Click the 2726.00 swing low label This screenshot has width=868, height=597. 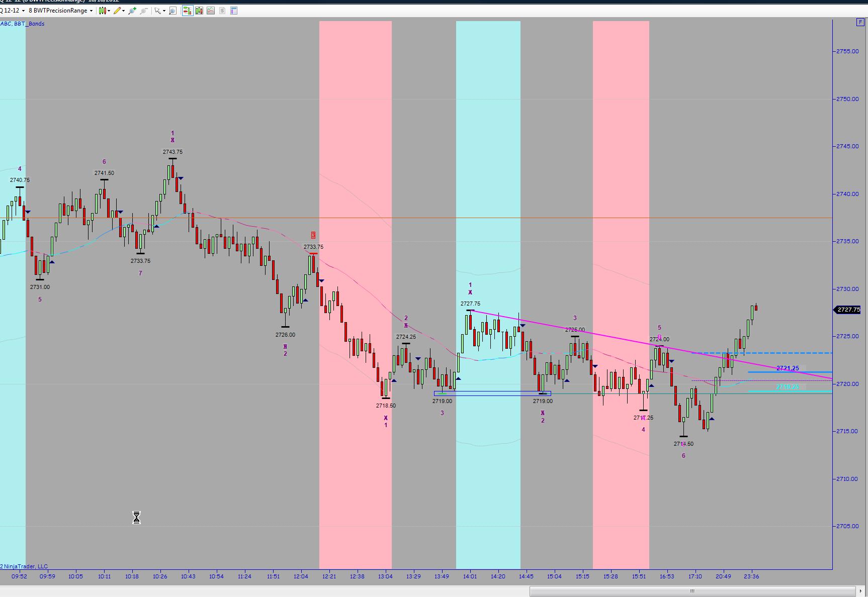[x=285, y=335]
